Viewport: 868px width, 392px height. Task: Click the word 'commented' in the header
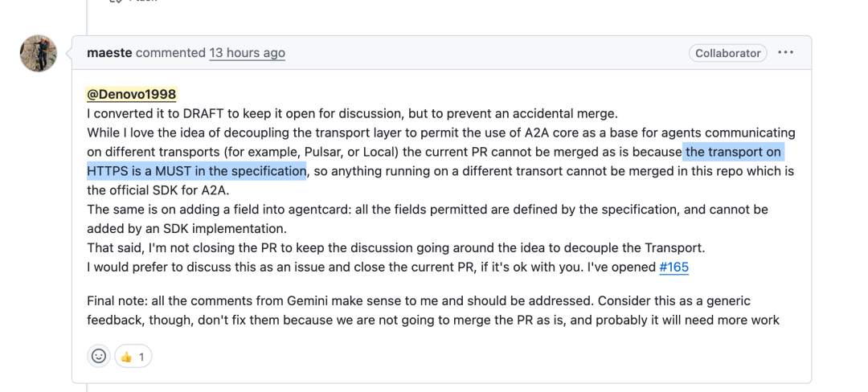(x=170, y=53)
